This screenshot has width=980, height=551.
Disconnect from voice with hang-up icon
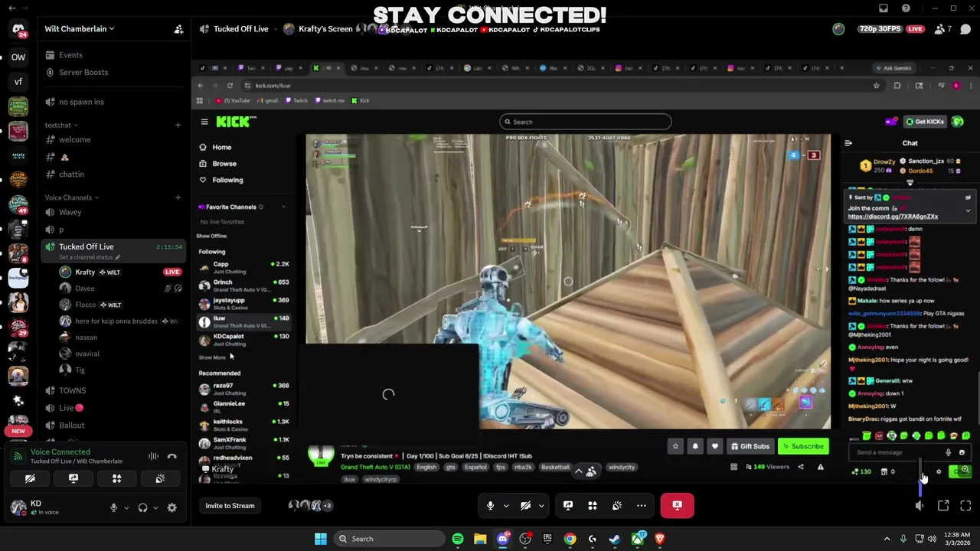172,456
